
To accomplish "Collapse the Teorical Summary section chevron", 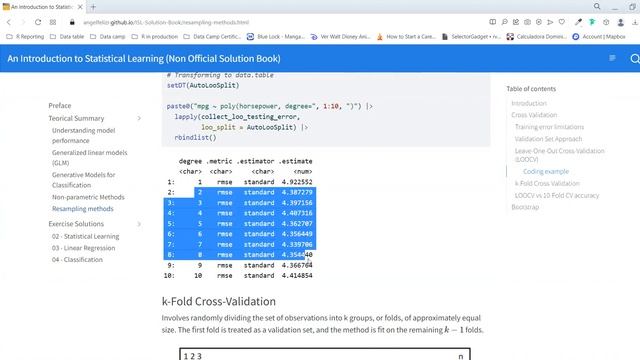I will pos(139,118).
